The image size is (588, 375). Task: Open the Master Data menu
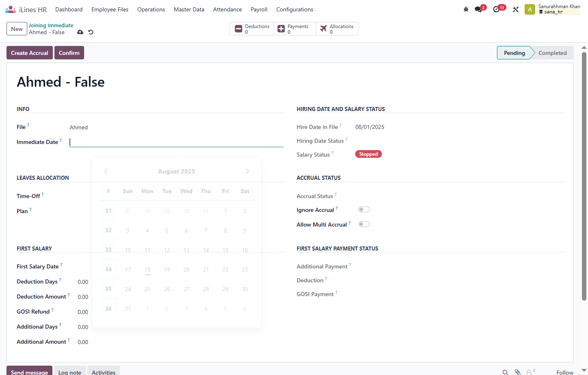click(189, 9)
